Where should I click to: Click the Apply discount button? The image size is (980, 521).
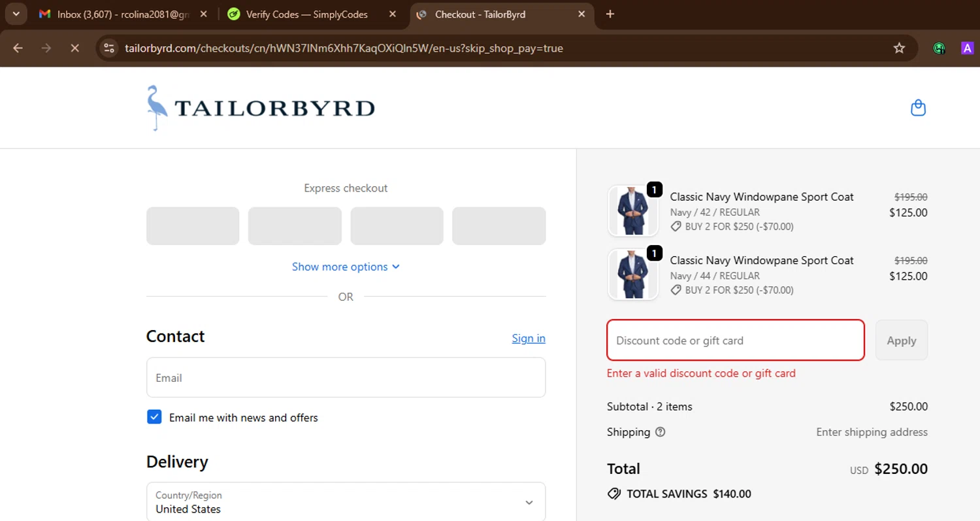click(x=901, y=340)
